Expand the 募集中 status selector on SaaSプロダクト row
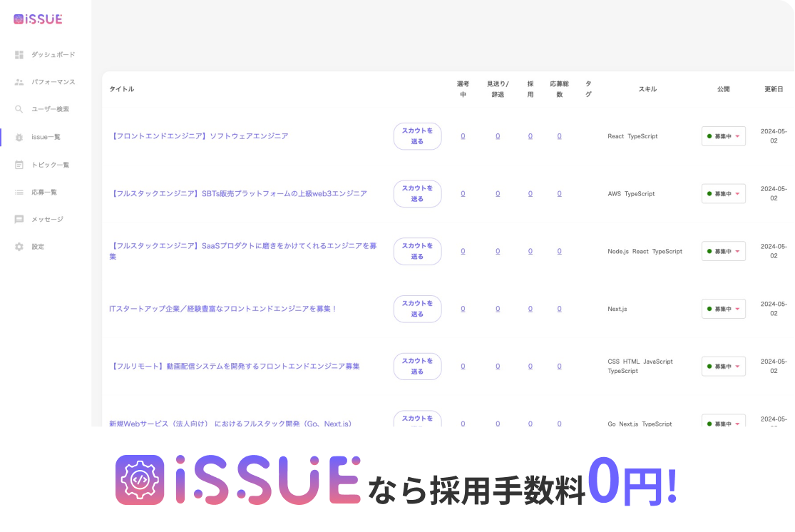 (x=723, y=251)
